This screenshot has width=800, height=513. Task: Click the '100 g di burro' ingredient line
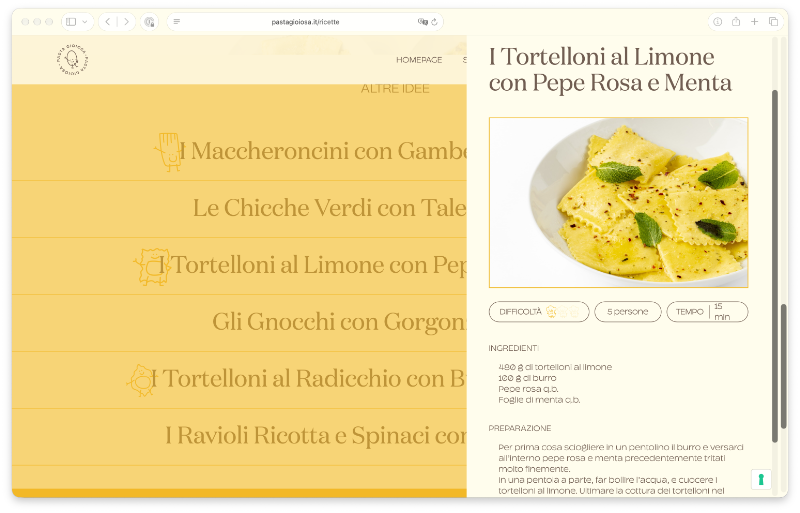pos(527,378)
